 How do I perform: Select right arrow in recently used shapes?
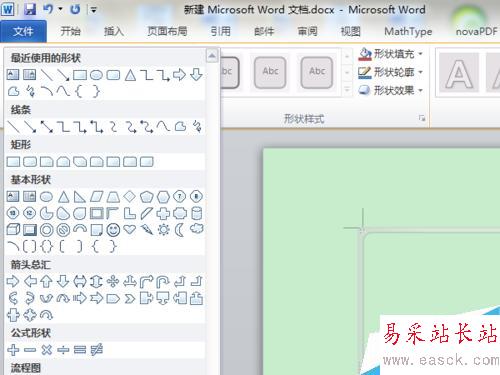click(179, 75)
